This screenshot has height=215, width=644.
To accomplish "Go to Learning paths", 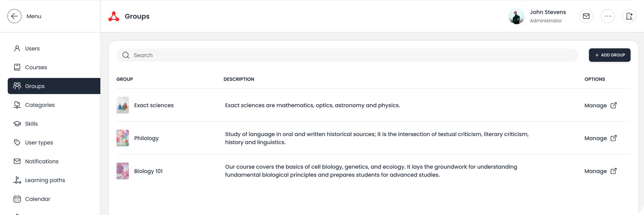I will (x=45, y=180).
